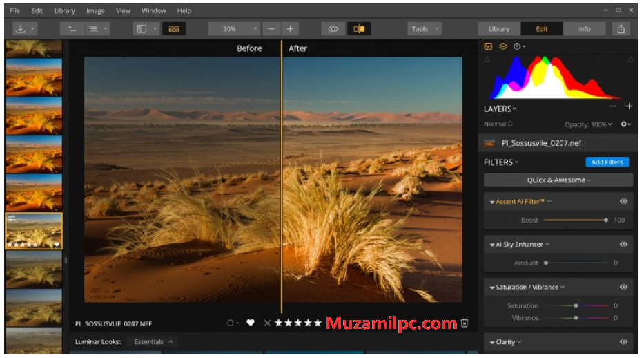Click the zoom out minus button
This screenshot has width=644, height=358.
click(x=271, y=29)
